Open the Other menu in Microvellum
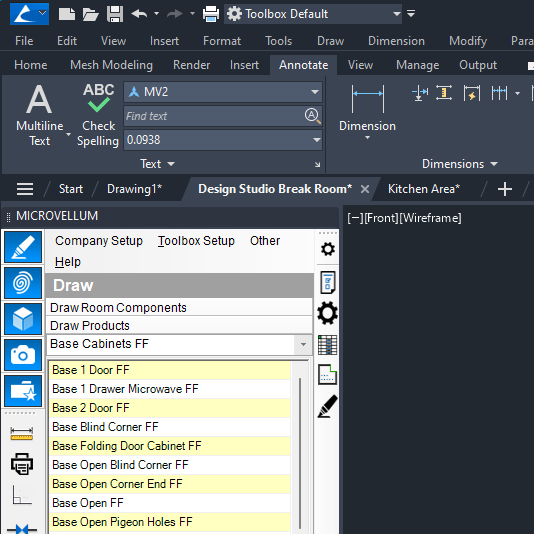This screenshot has width=534, height=534. pos(265,241)
